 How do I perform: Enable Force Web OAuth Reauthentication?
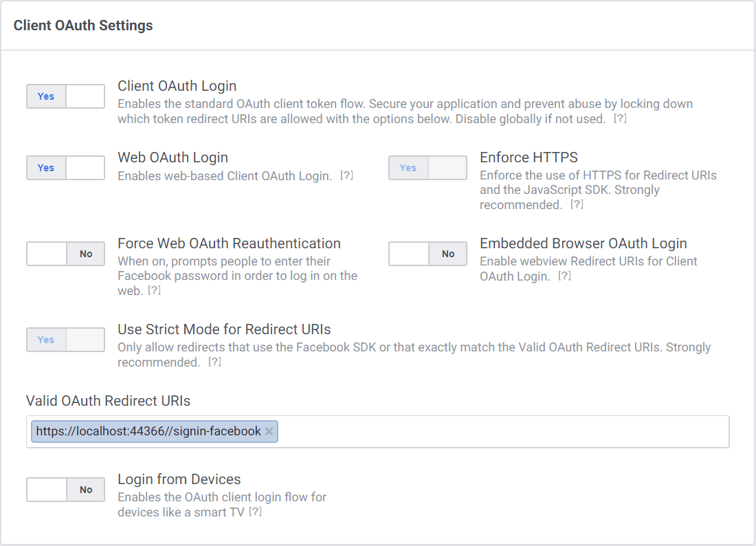pos(65,254)
